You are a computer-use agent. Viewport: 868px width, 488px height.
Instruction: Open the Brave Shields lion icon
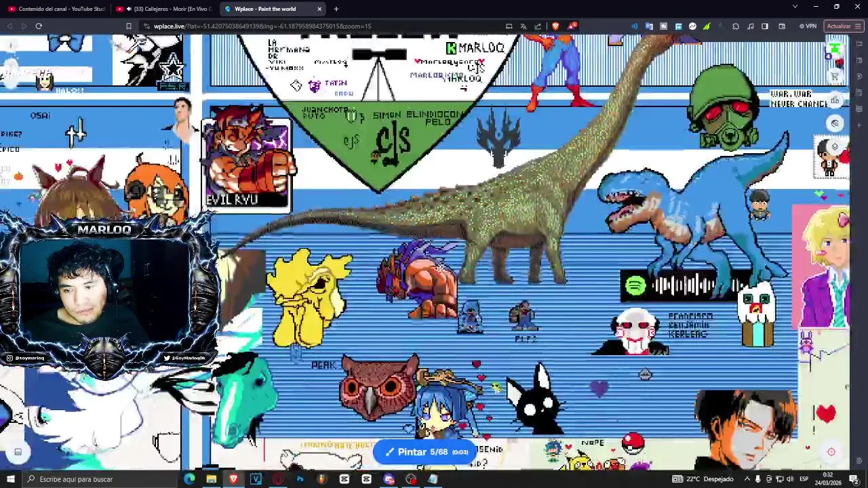(555, 26)
